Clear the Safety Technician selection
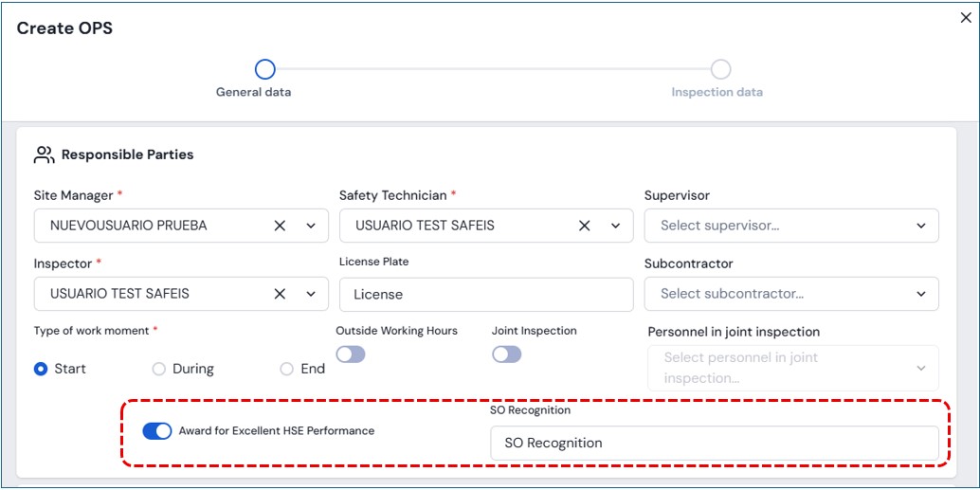980x490 pixels. (585, 226)
